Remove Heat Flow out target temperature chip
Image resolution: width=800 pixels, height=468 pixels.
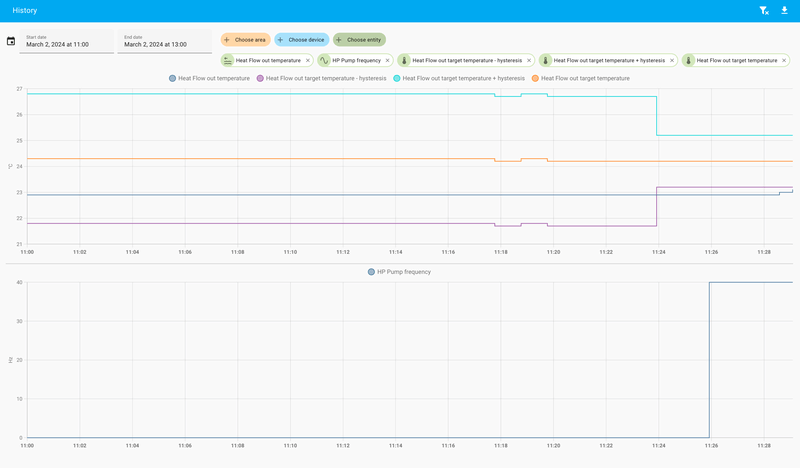[x=784, y=60]
